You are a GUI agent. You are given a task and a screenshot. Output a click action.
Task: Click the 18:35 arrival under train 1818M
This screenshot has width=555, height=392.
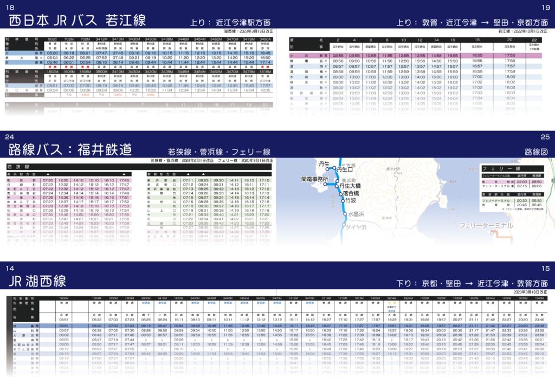(x=265, y=90)
